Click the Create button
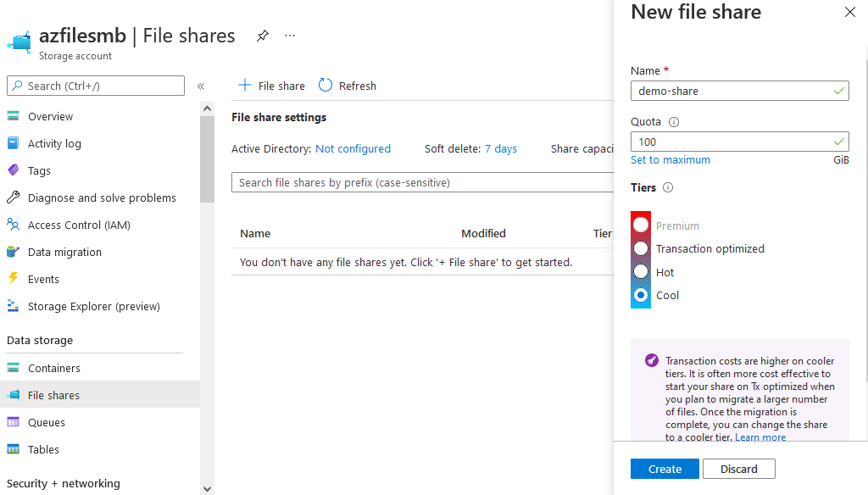 [x=665, y=469]
